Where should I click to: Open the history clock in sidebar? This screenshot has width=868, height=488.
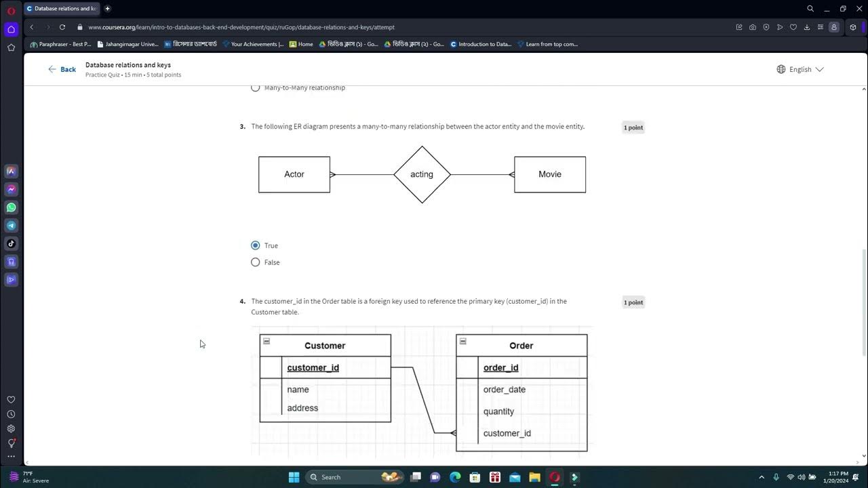[x=11, y=414]
